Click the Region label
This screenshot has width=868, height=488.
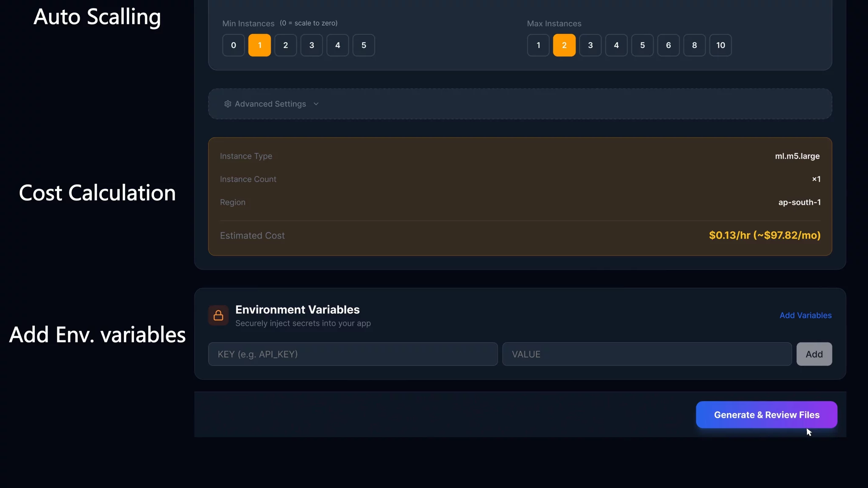233,202
